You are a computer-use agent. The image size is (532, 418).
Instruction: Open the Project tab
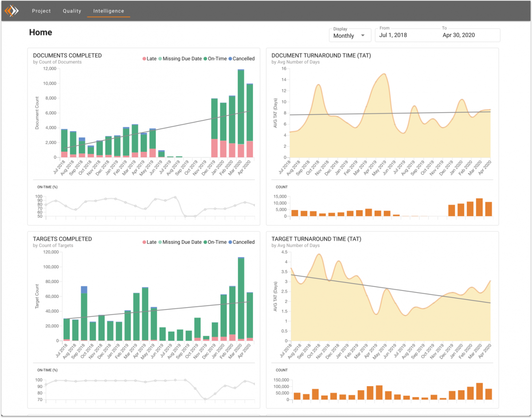41,11
